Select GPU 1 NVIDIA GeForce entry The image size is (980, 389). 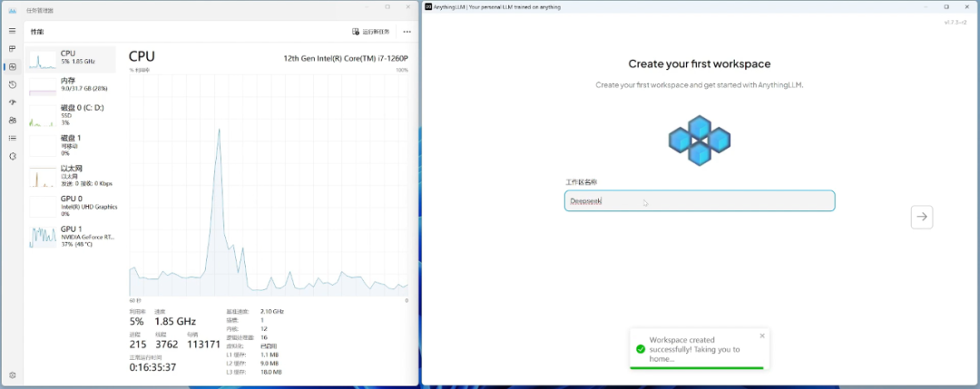pos(72,237)
